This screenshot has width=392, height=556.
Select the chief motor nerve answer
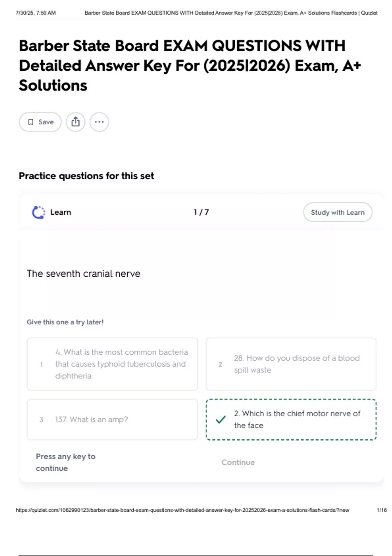pyautogui.click(x=291, y=419)
